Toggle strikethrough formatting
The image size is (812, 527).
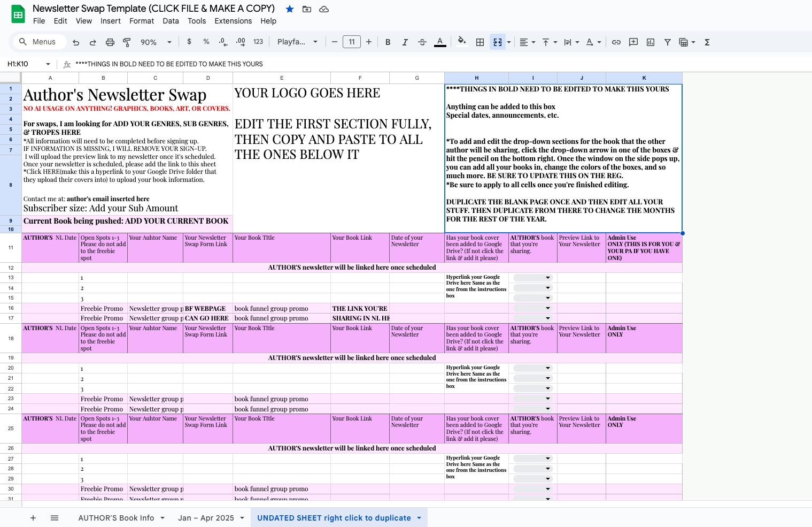422,42
